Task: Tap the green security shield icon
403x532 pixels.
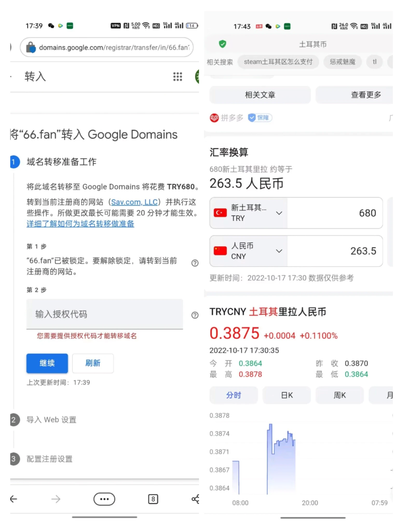Action: 222,44
